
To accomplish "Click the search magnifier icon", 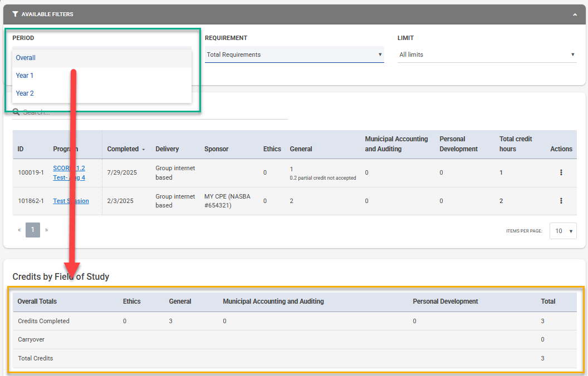I will point(16,112).
